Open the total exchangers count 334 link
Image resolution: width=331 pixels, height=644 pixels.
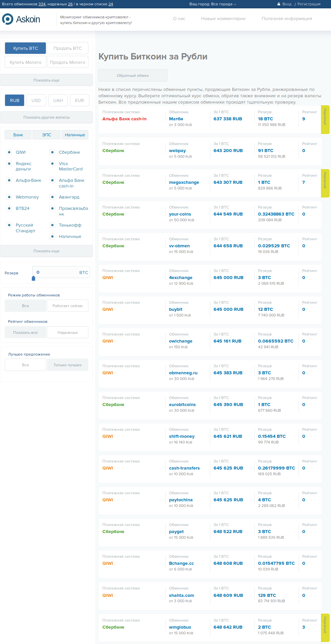pos(42,4)
